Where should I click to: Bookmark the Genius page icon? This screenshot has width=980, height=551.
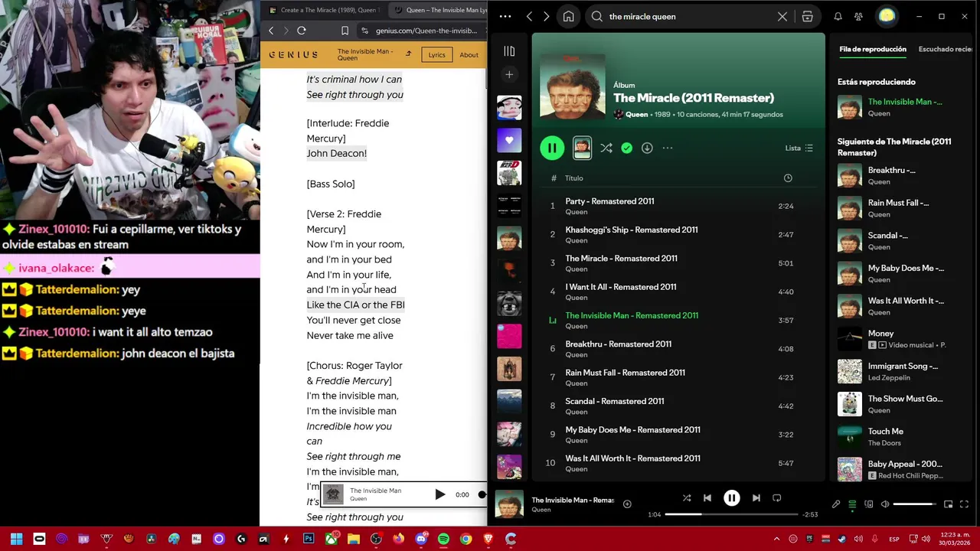345,31
